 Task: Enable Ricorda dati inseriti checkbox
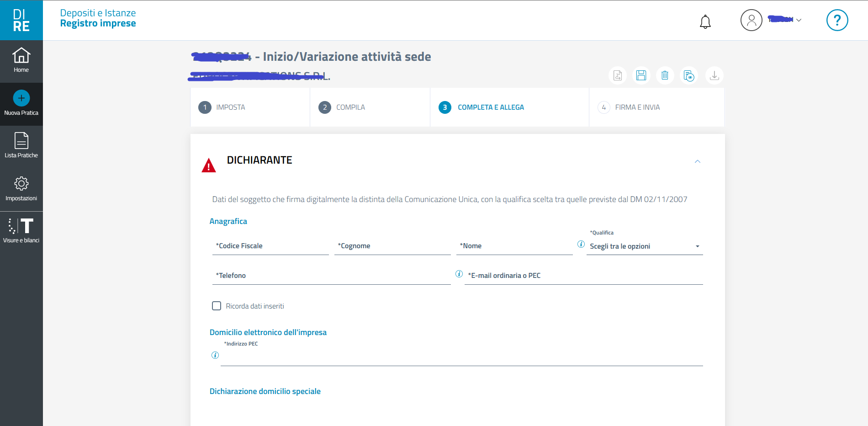tap(217, 306)
